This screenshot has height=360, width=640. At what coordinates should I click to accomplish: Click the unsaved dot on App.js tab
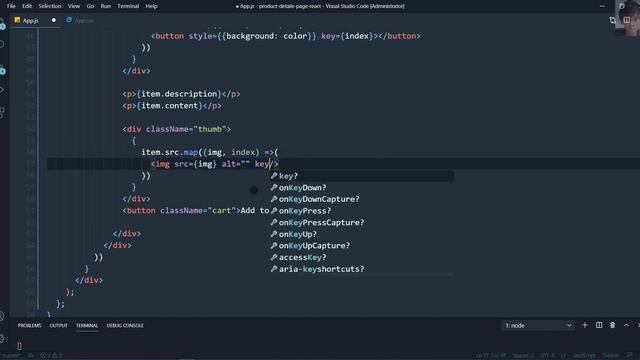coord(53,20)
